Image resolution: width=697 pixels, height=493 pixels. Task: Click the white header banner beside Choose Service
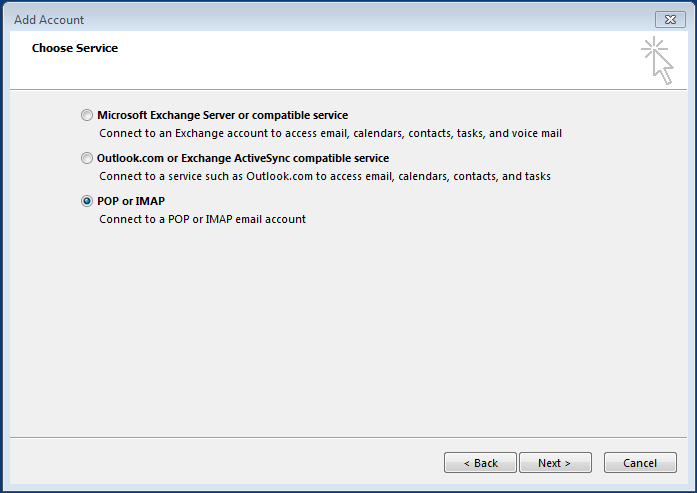pos(380,62)
